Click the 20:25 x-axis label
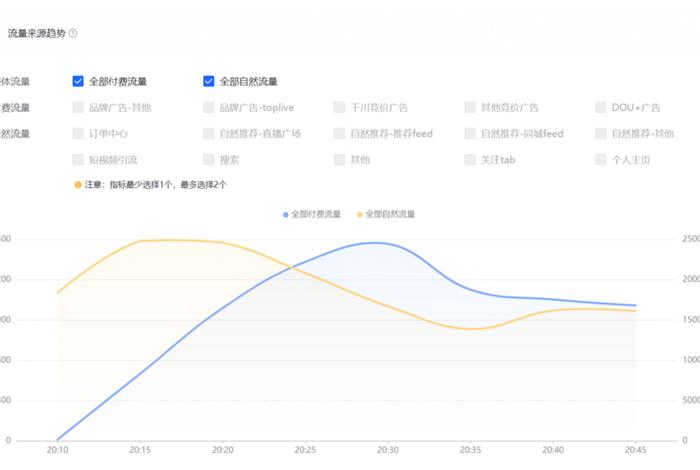Image resolution: width=700 pixels, height=470 pixels. point(305,450)
